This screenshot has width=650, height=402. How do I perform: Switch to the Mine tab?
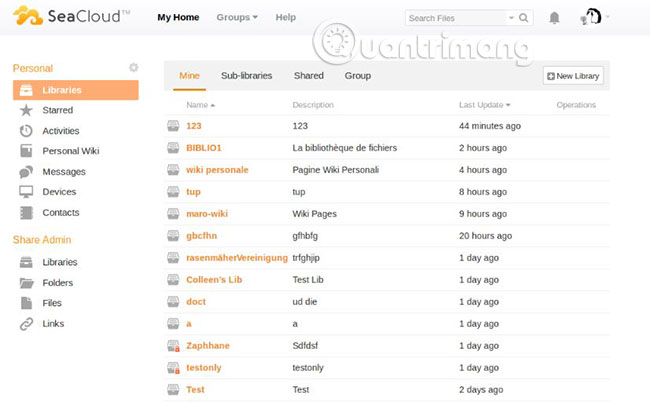pyautogui.click(x=189, y=76)
